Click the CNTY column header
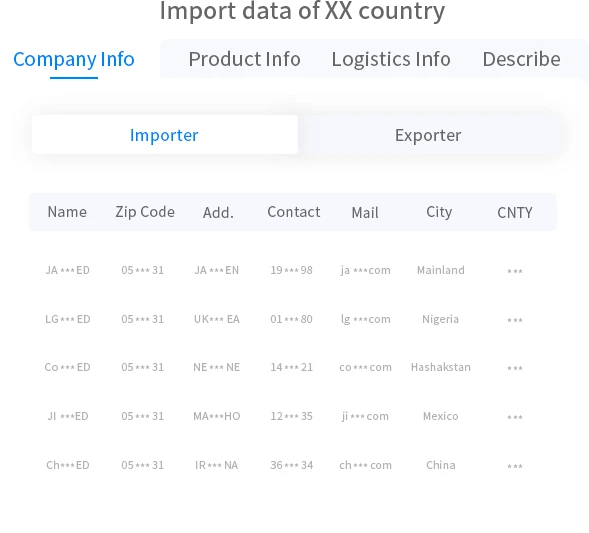Viewport: 589px width, 533px height. point(515,213)
